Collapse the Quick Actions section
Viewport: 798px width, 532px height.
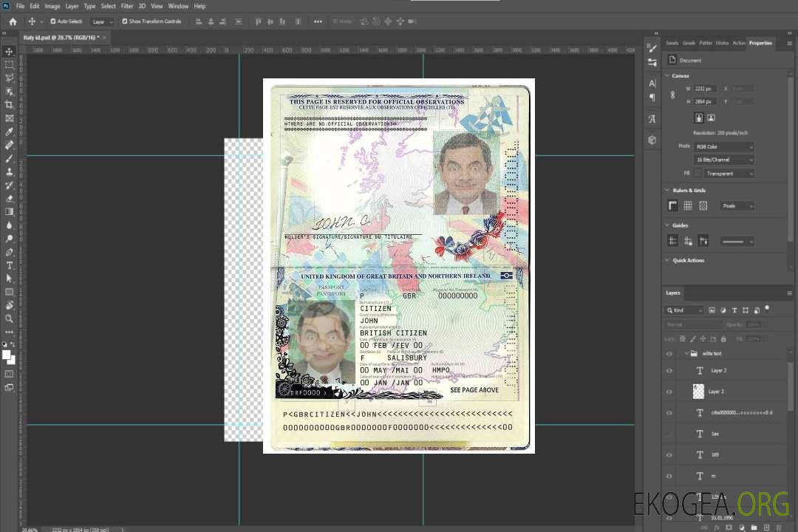click(x=667, y=260)
